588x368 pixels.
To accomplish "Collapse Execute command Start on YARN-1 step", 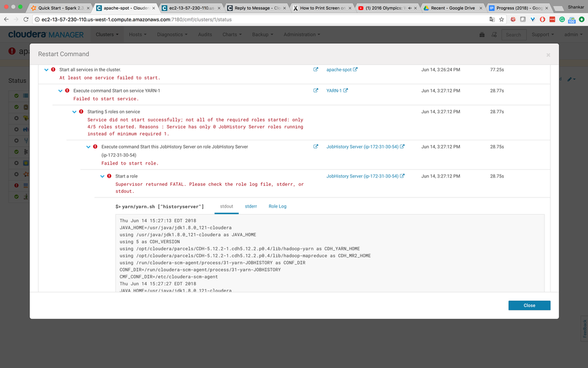I will [60, 90].
